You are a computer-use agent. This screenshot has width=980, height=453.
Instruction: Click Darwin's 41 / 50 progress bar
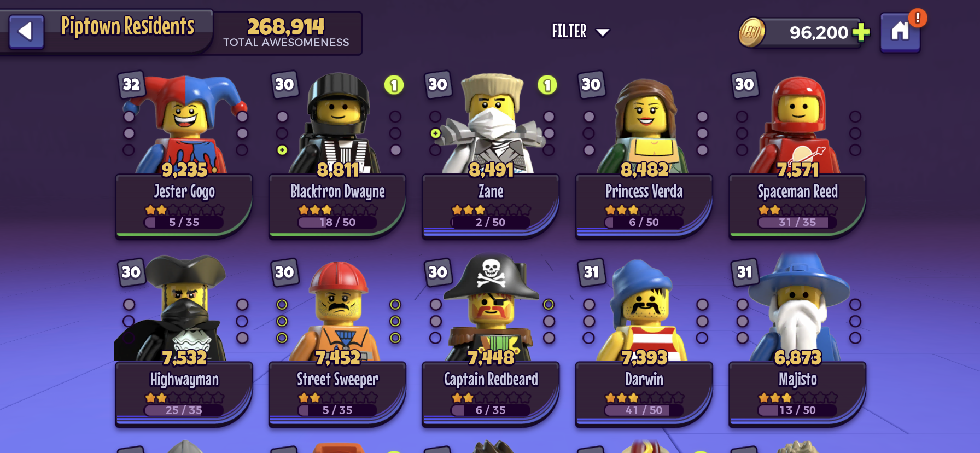coord(644,410)
